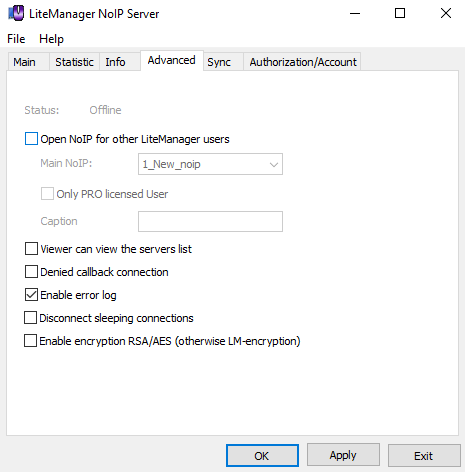Image resolution: width=465 pixels, height=472 pixels.
Task: Click the Caption input field
Action: click(x=210, y=221)
